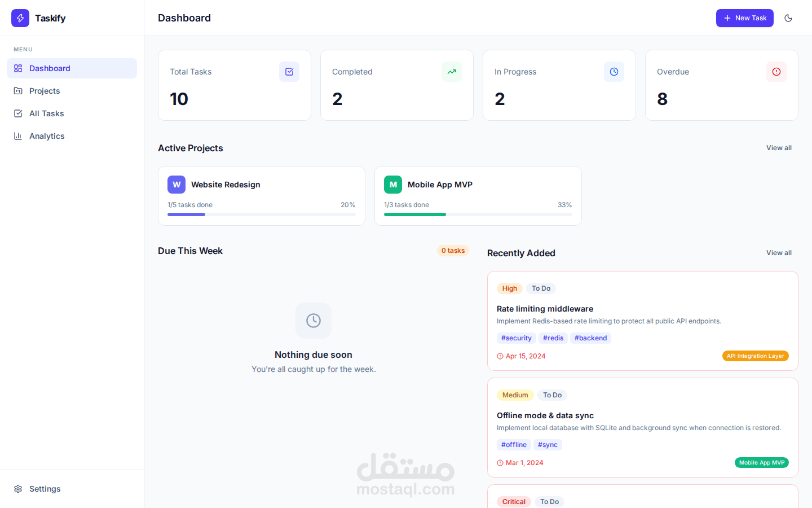812x508 pixels.
Task: View all Recently Added tasks
Action: (779, 253)
